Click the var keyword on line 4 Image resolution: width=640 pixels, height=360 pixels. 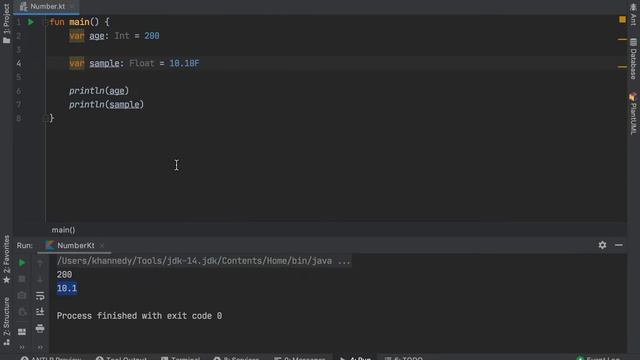[77, 63]
